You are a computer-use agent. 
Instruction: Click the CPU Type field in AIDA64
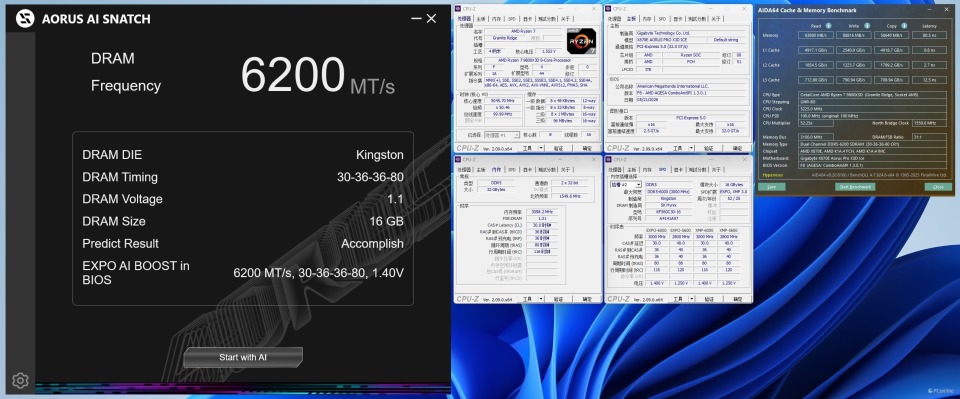point(872,95)
